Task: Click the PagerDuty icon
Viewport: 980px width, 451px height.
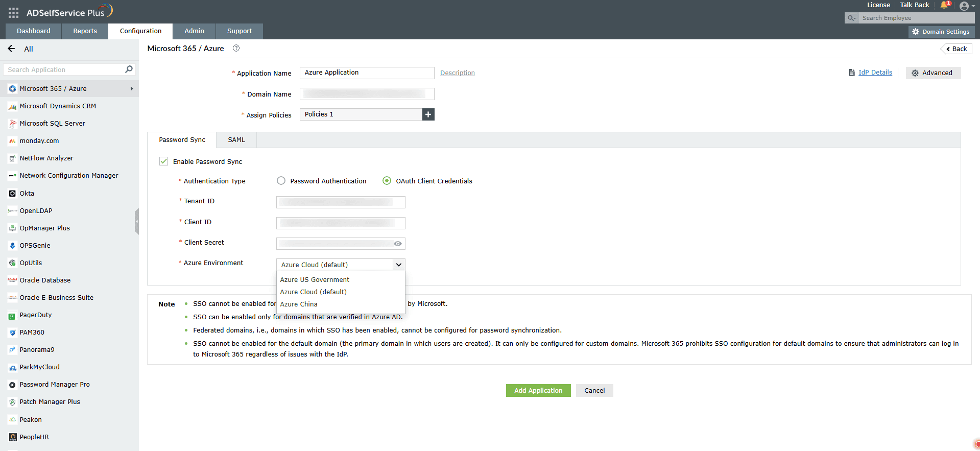Action: tap(13, 316)
